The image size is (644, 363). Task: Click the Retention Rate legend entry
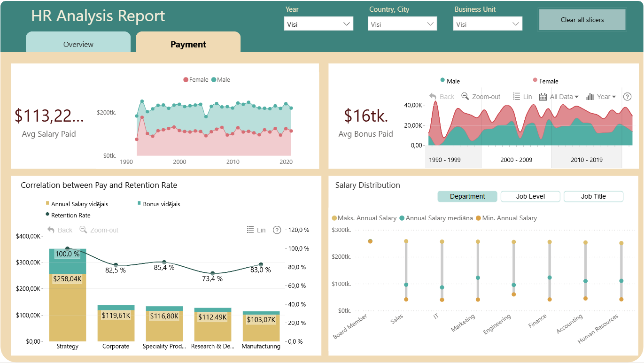tap(68, 215)
